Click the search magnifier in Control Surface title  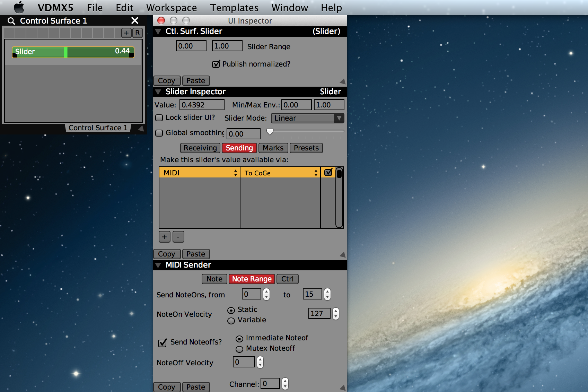tap(11, 21)
